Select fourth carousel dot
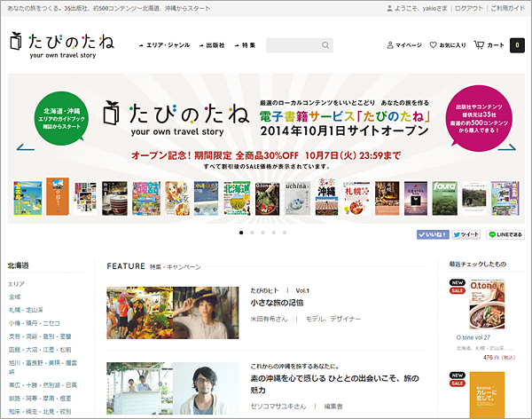This screenshot has height=419, width=532. tap(274, 233)
